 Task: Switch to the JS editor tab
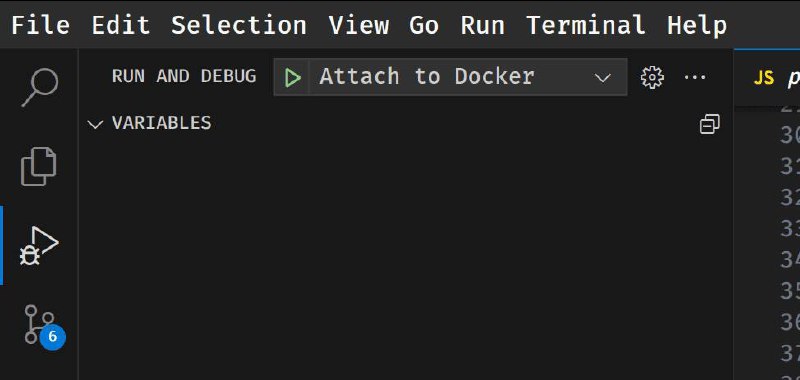pyautogui.click(x=767, y=78)
